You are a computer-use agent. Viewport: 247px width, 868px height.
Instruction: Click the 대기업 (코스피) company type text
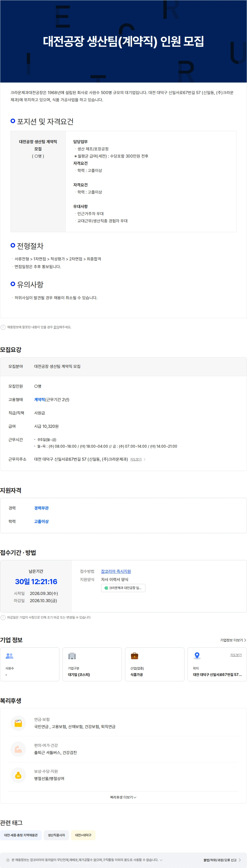click(x=79, y=675)
